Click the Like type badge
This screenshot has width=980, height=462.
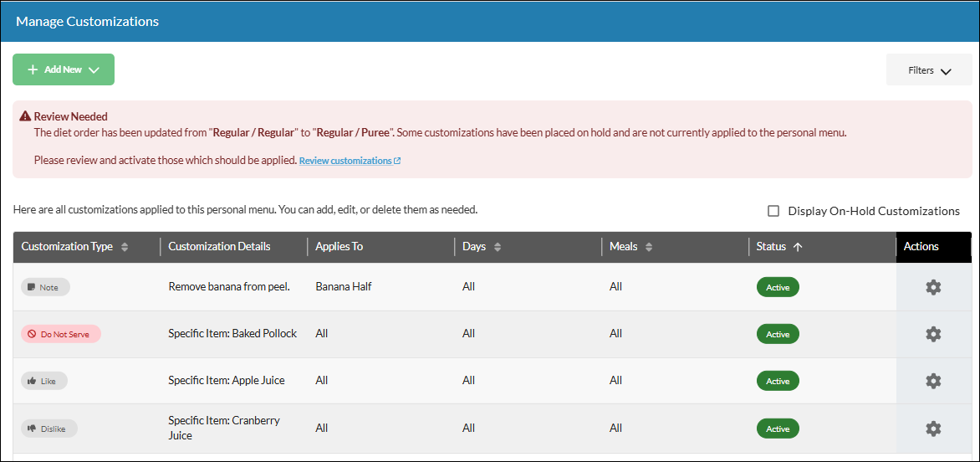(x=43, y=381)
